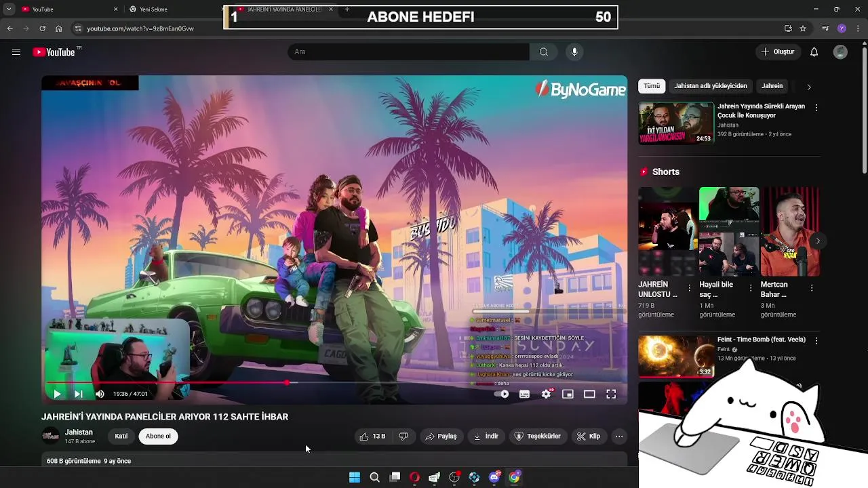
Task: Open the Mertcan Bahar short
Action: point(790,232)
